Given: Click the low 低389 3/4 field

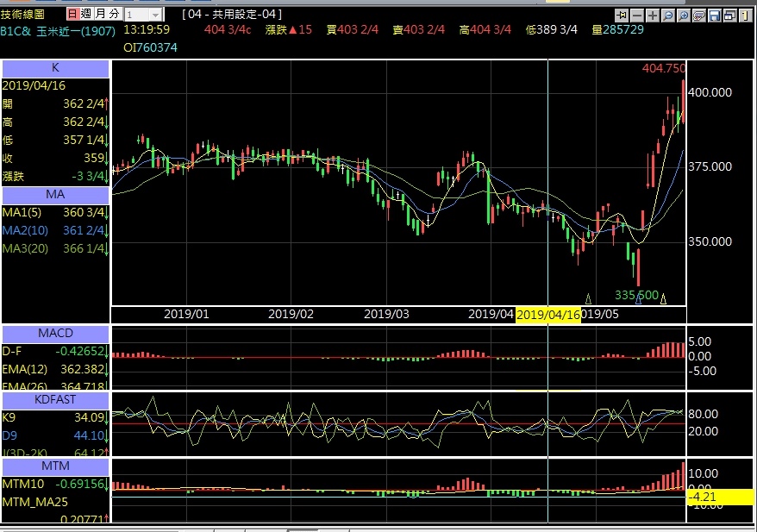Looking at the screenshot, I should click(551, 30).
